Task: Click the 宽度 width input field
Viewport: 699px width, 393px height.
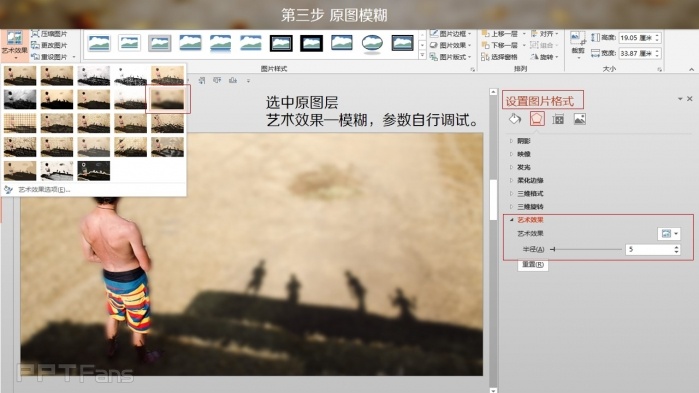Action: pyautogui.click(x=637, y=53)
